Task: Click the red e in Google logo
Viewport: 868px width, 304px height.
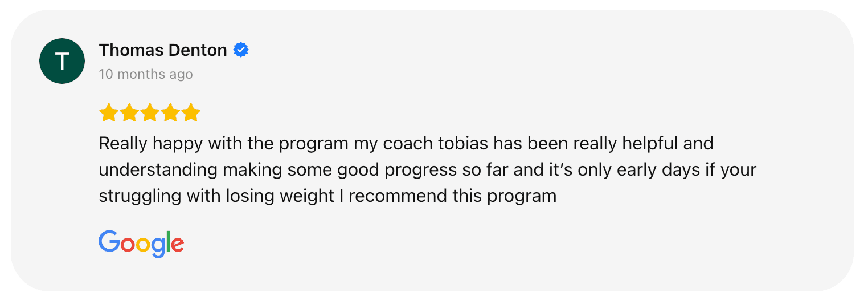Action: click(177, 245)
